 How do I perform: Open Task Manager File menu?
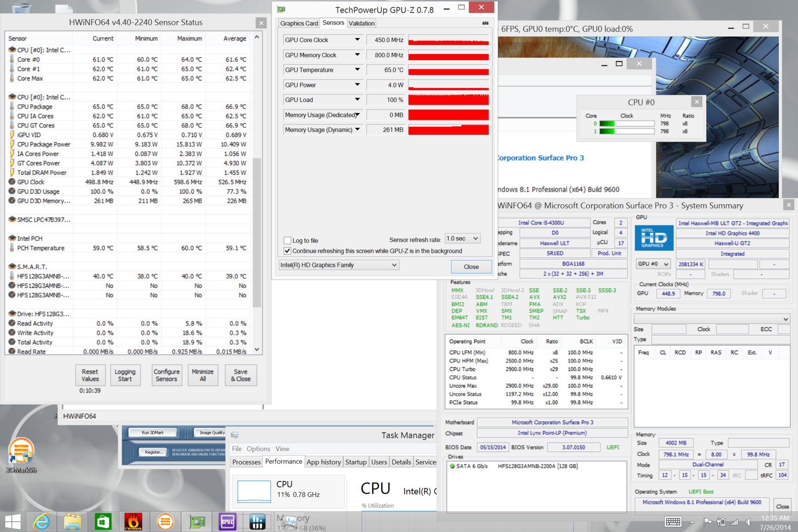tap(237, 449)
